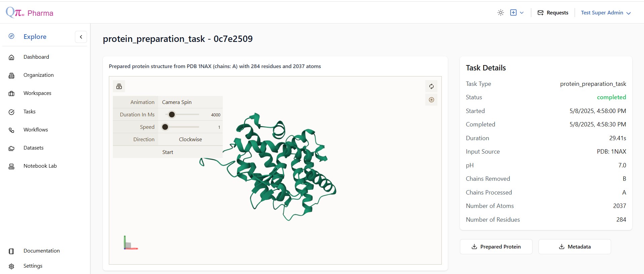Open the Notebook Lab icon
The width and height of the screenshot is (644, 274).
11,166
